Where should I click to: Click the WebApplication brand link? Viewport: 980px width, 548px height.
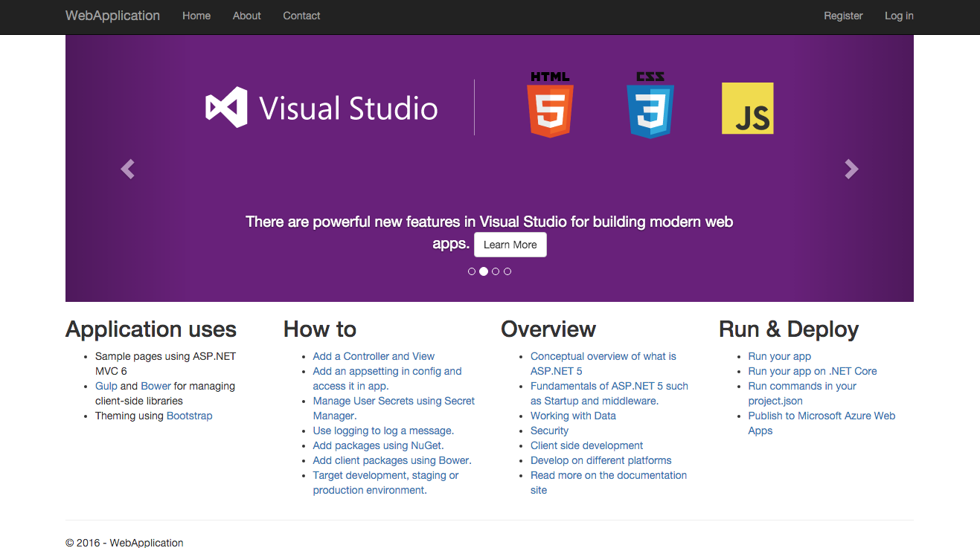point(112,16)
